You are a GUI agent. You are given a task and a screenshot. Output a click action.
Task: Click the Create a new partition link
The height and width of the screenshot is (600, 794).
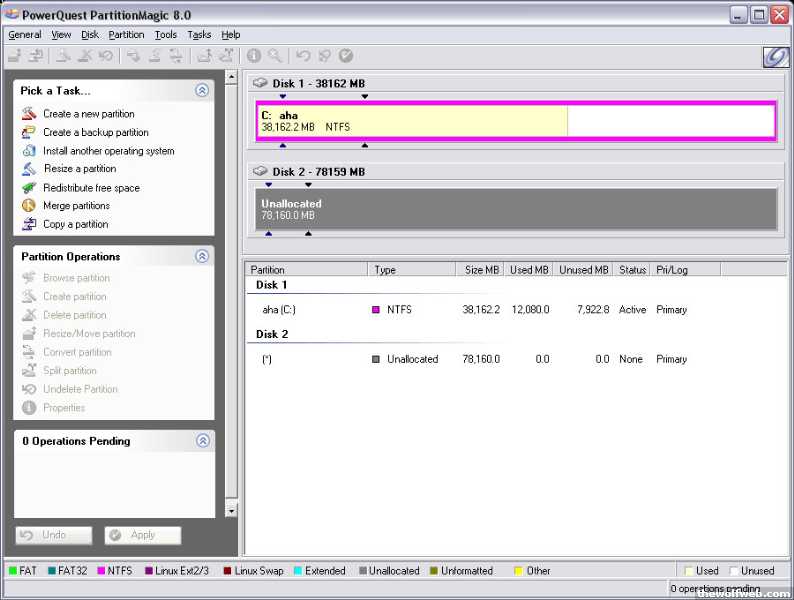tap(89, 113)
